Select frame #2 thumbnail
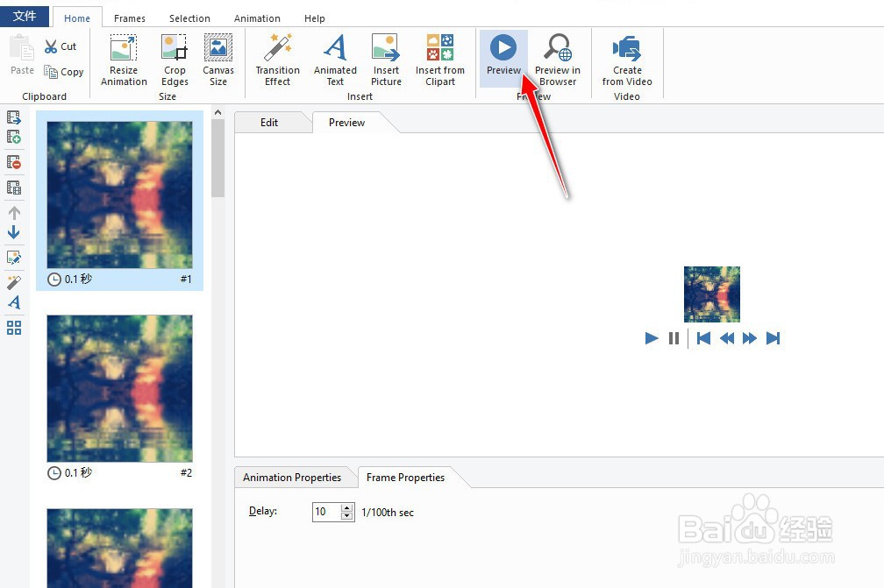Image resolution: width=884 pixels, height=588 pixels. coord(119,388)
